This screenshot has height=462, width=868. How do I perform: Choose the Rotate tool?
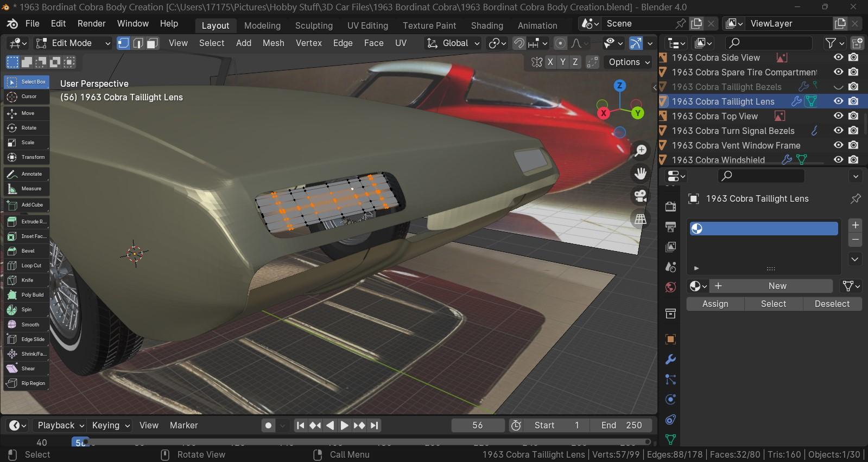click(x=26, y=128)
